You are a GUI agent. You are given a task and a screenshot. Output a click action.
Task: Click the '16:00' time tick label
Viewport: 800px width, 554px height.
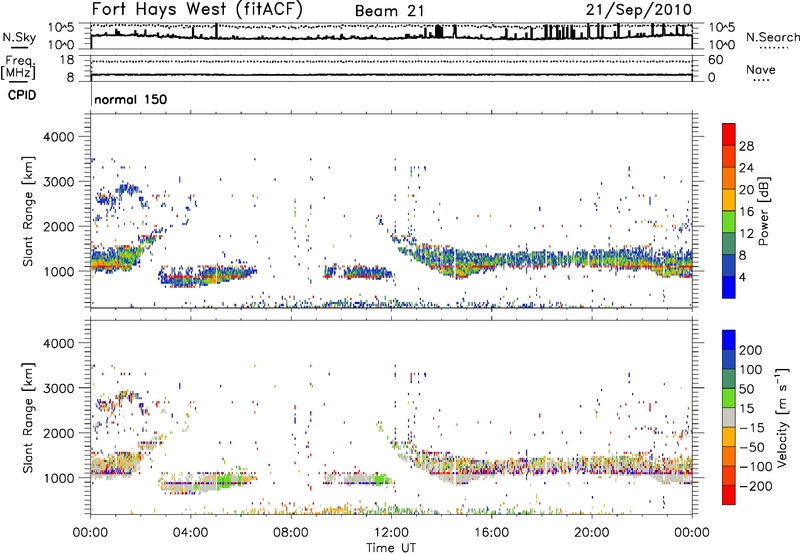pyautogui.click(x=491, y=533)
